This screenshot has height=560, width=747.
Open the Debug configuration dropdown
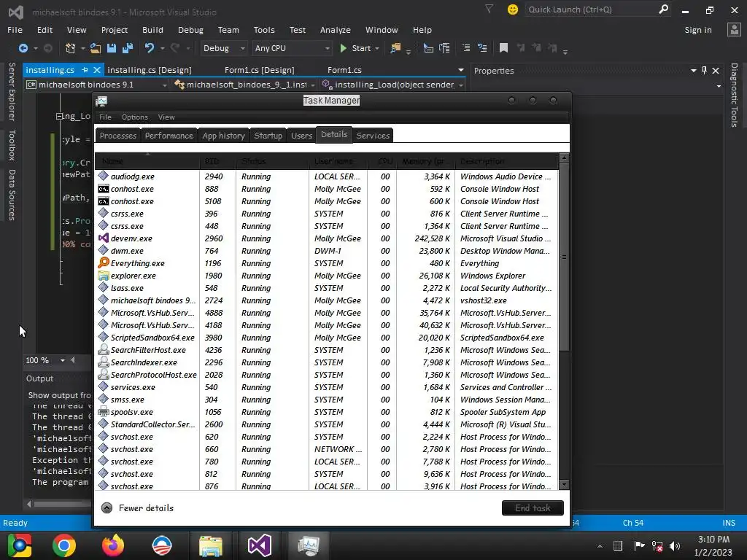(x=223, y=48)
